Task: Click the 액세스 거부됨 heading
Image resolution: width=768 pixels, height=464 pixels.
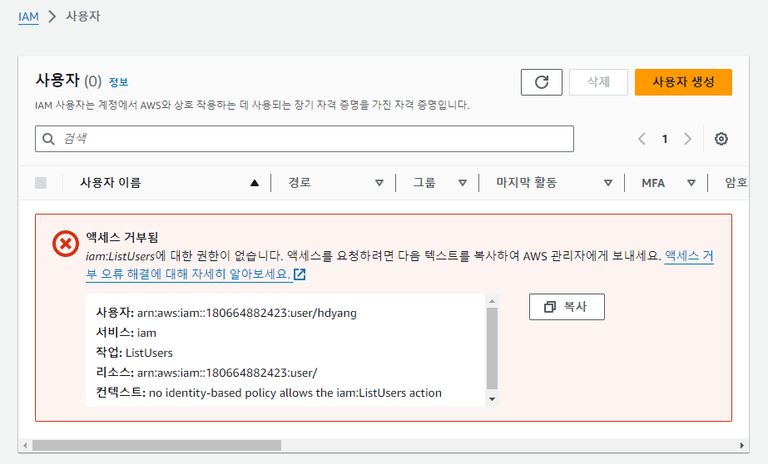Action: pos(122,238)
